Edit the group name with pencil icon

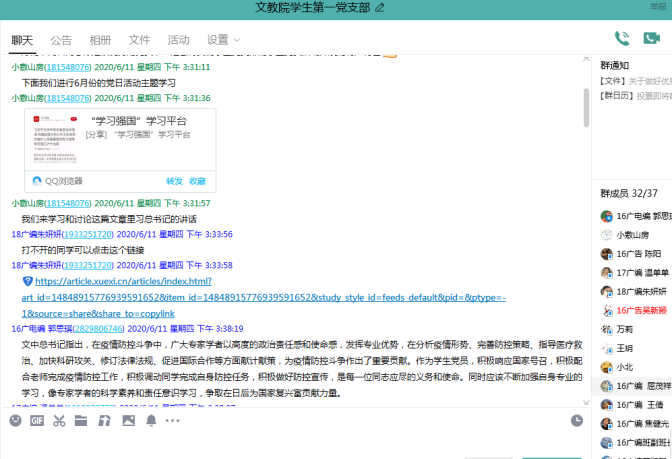tap(379, 8)
